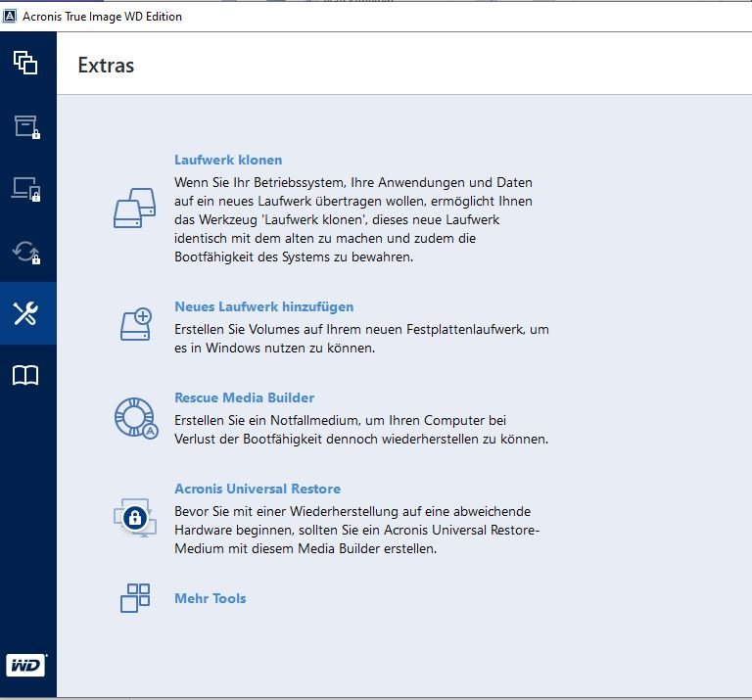Viewport: 752px width, 700px height.
Task: Click the Mehr Tools squares icon
Action: [135, 598]
